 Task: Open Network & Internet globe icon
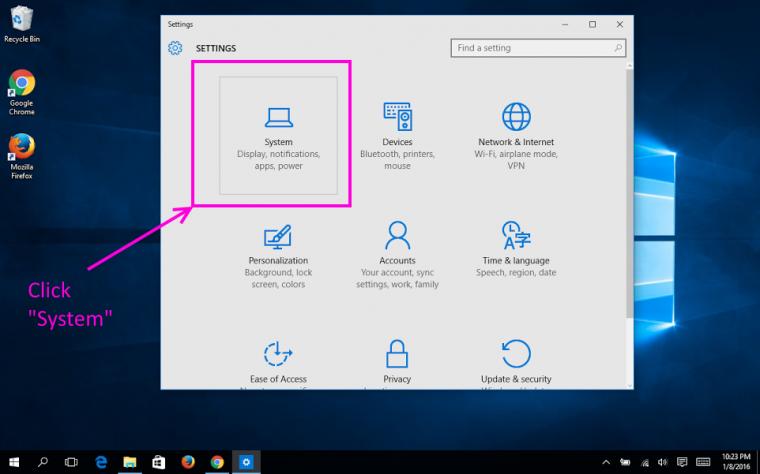pyautogui.click(x=516, y=116)
